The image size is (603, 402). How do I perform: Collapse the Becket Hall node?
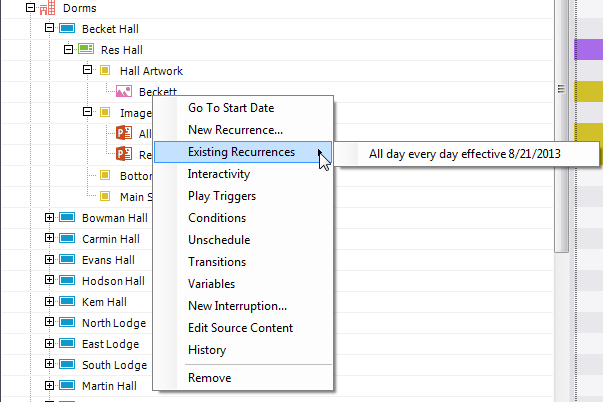pyautogui.click(x=49, y=28)
